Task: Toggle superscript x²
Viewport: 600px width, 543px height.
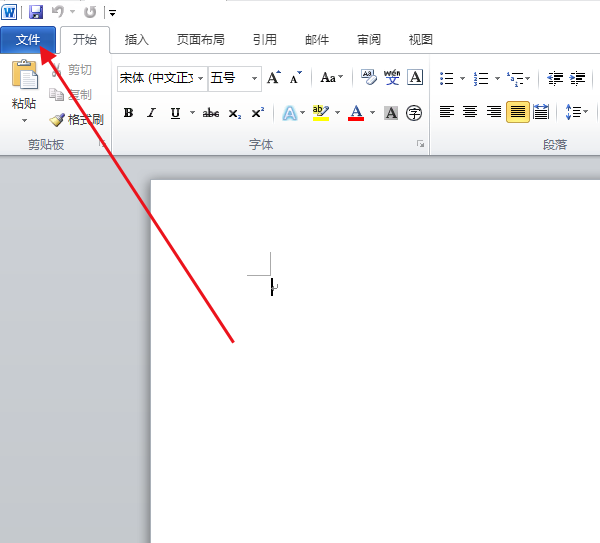Action: click(258, 113)
